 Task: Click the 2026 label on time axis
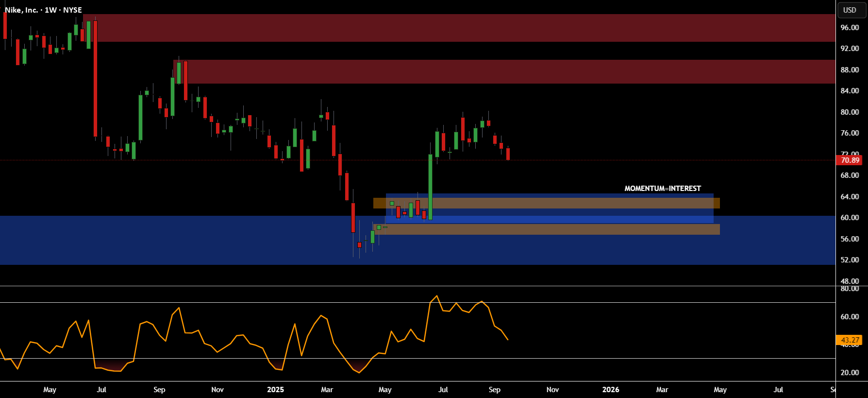(611, 390)
